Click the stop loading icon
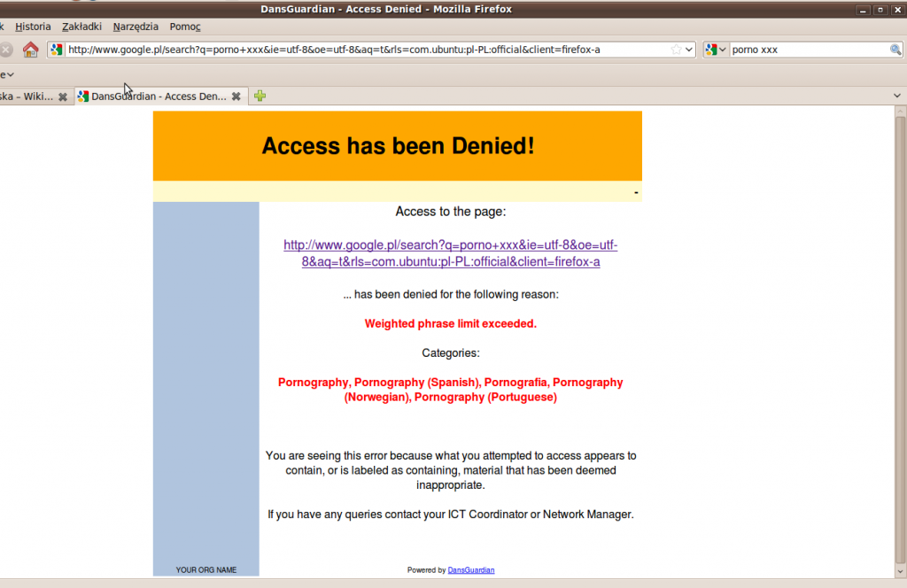The image size is (907, 588). [x=5, y=50]
